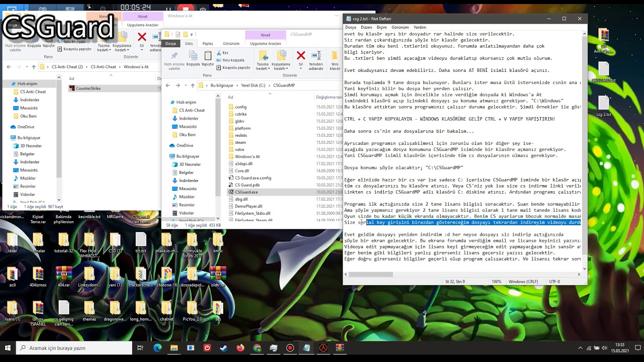
Task: Click Oku Beni in CSGuardMP navigation pane
Action: coord(187,135)
